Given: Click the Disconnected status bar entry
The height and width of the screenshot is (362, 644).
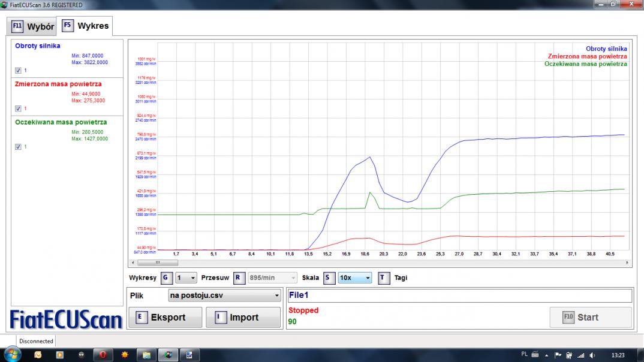Looking at the screenshot, I should point(36,341).
